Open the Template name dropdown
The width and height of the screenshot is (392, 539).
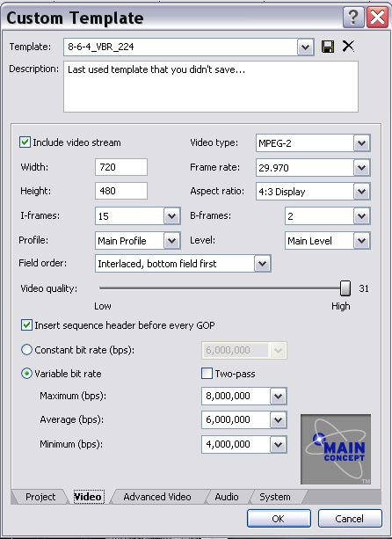pyautogui.click(x=305, y=47)
